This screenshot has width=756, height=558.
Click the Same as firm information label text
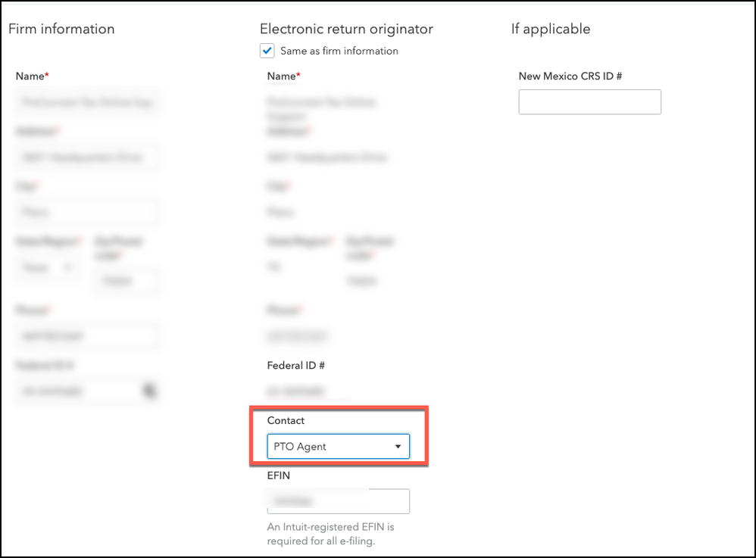click(339, 51)
